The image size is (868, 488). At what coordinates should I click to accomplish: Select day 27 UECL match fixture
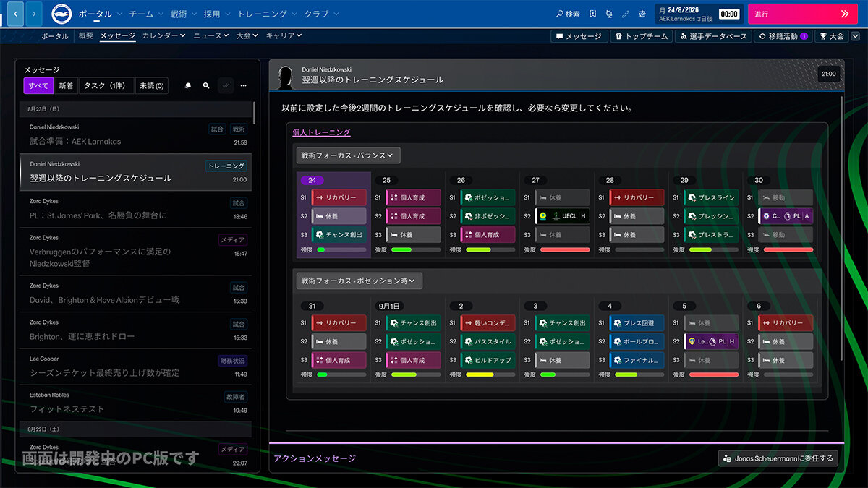[x=563, y=215]
